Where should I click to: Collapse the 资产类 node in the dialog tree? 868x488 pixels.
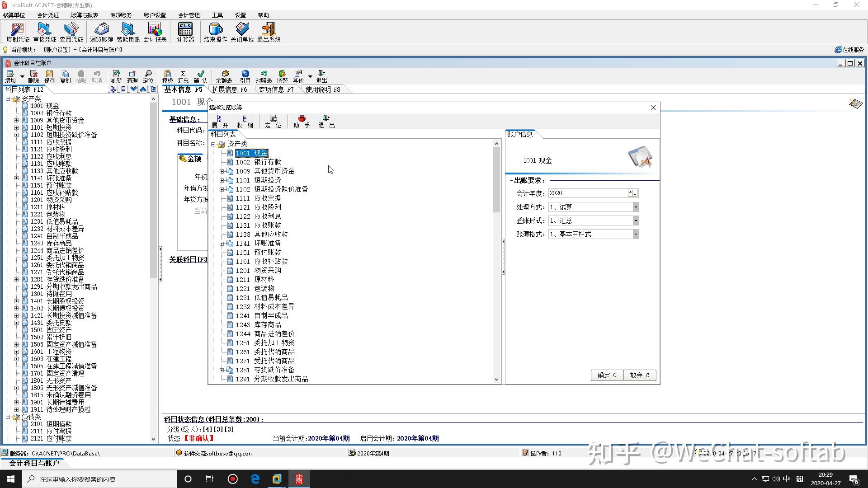point(213,144)
